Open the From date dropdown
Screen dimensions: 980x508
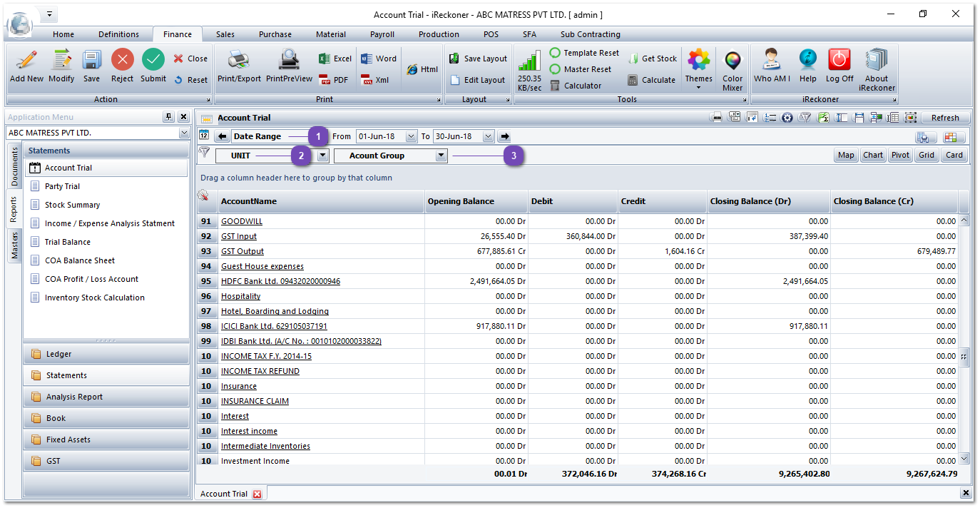coord(411,136)
